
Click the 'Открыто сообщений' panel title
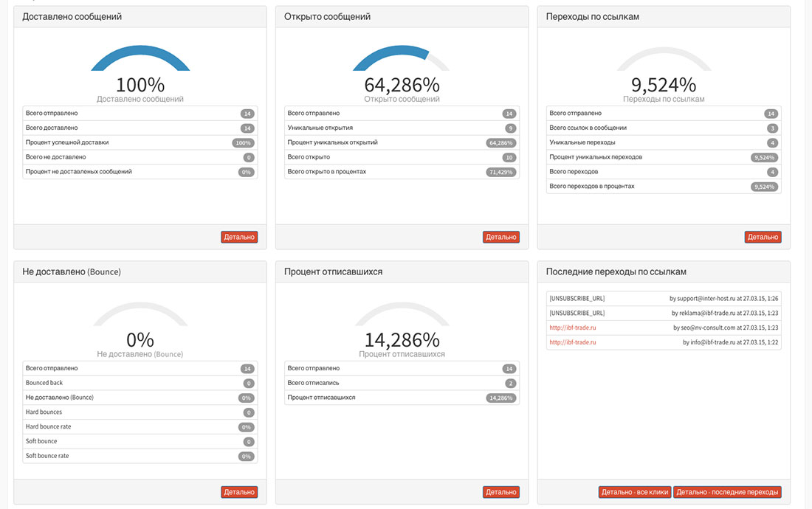[x=327, y=16]
